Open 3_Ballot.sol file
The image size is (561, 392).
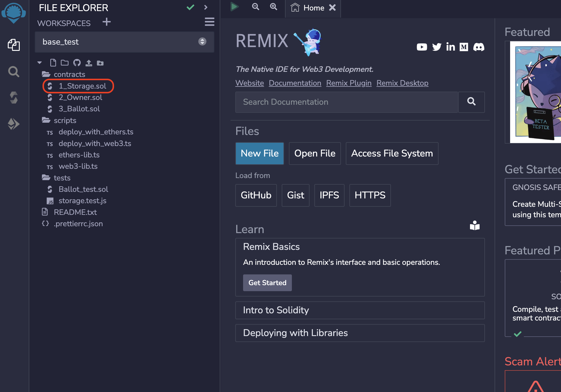[74, 109]
